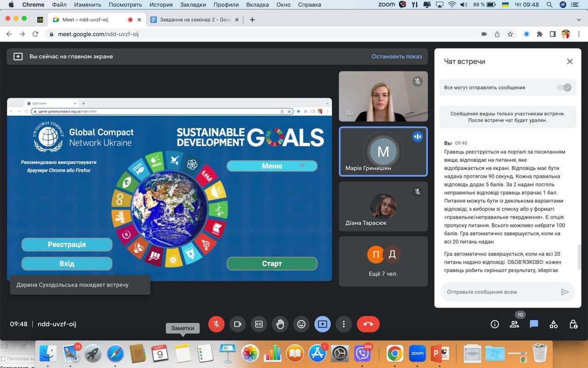Screen dimensions: 588x368
Task: Click your own video tile labeled Вы
Action: point(383,96)
